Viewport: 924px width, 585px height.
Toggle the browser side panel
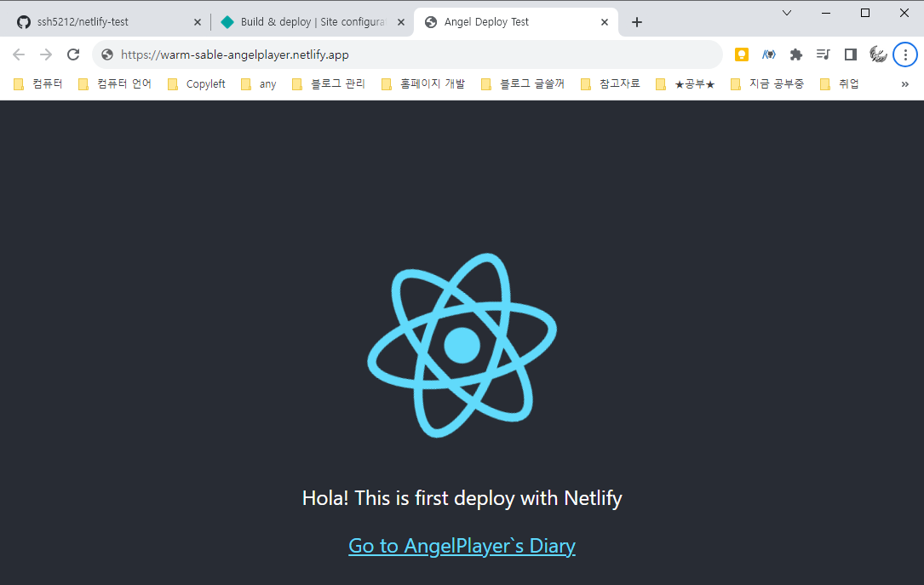pyautogui.click(x=851, y=54)
